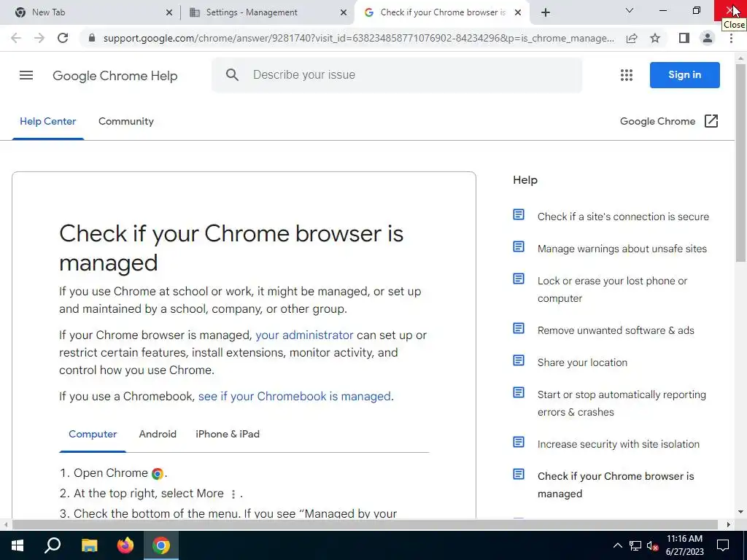
Task: Close the Settings - Management tab
Action: [x=344, y=12]
